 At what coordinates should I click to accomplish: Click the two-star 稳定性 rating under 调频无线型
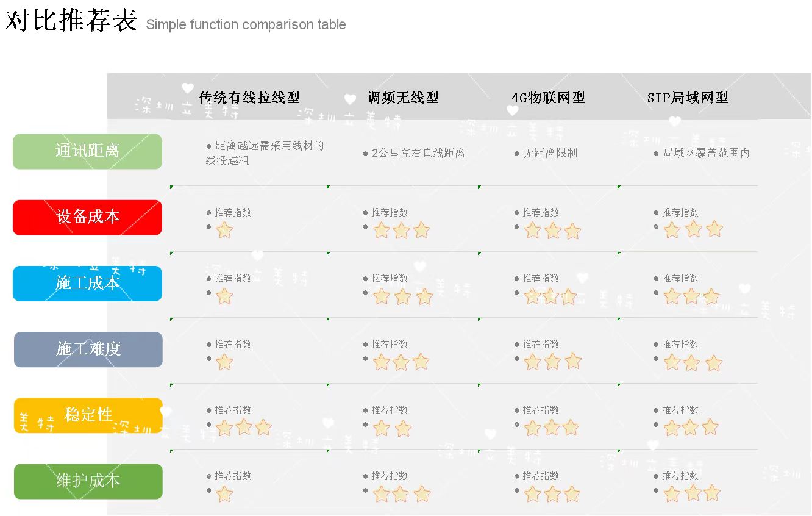click(393, 428)
